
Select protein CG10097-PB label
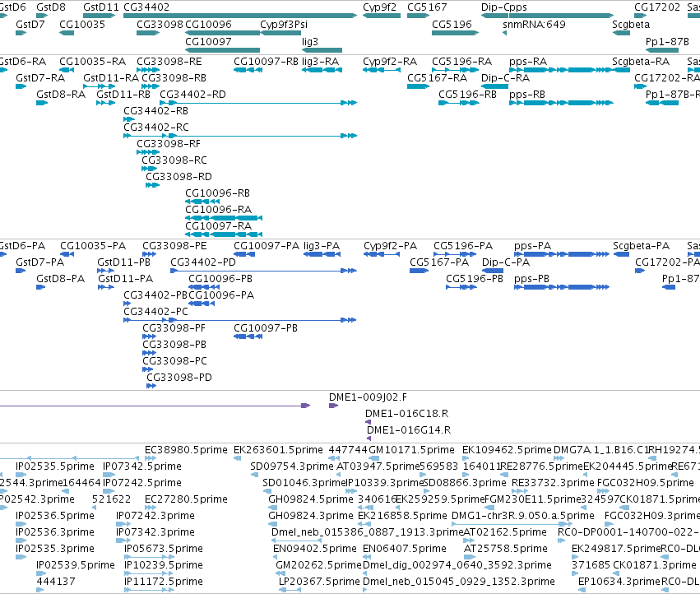click(266, 327)
